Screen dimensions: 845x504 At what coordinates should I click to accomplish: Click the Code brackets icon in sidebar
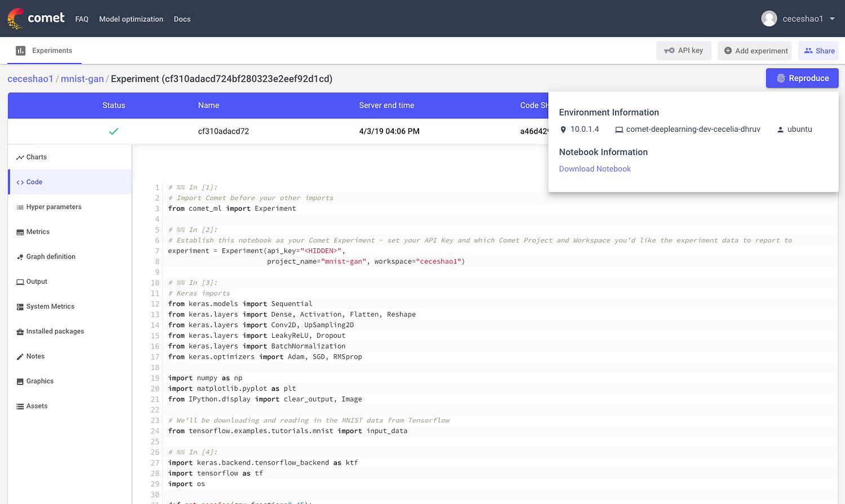[20, 182]
